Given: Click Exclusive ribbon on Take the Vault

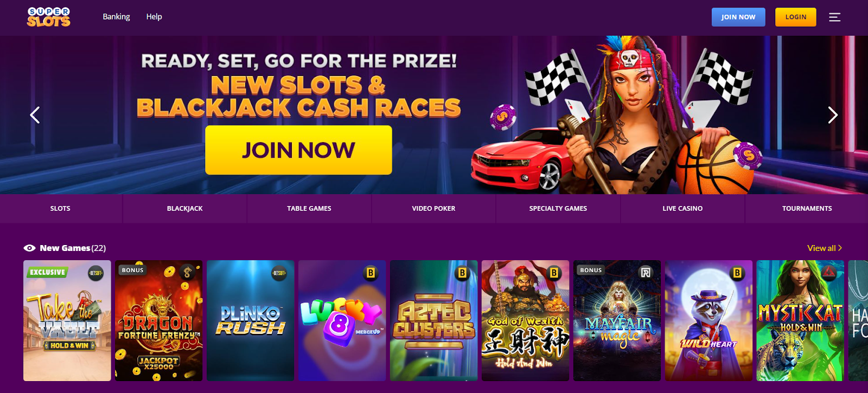Looking at the screenshot, I should [x=47, y=272].
